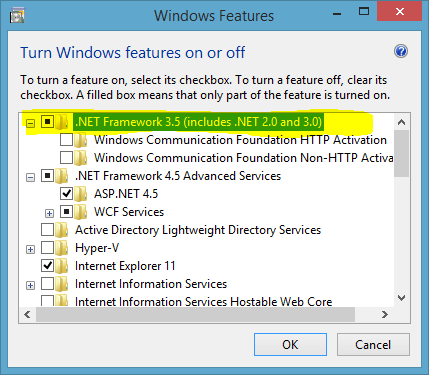The height and width of the screenshot is (375, 429).
Task: Click the .NET Framework 4.5 folder icon
Action: pos(62,176)
